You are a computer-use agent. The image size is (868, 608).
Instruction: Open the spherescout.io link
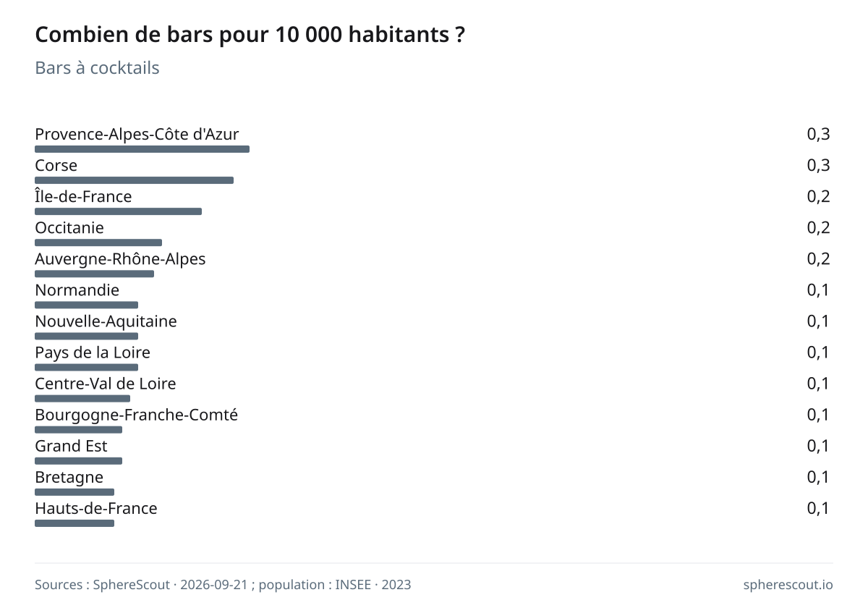tap(788, 585)
